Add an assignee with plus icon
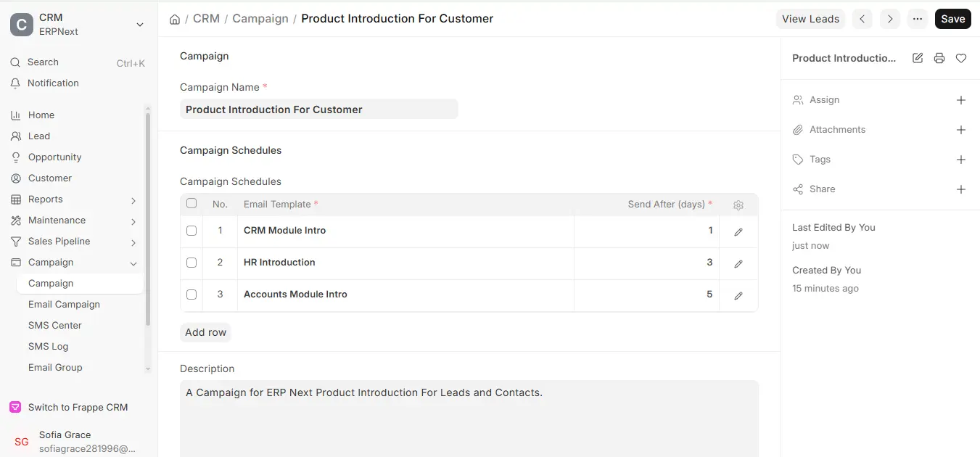Screen dimensions: 980x457 [961, 100]
